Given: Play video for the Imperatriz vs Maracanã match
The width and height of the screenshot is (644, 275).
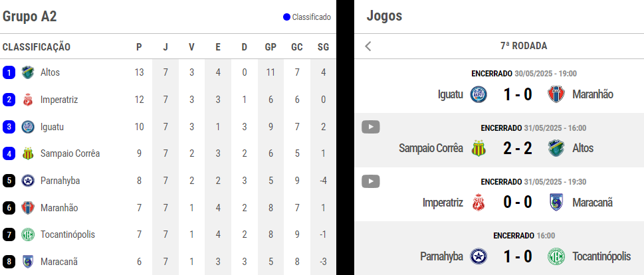Looking at the screenshot, I should coord(370,181).
